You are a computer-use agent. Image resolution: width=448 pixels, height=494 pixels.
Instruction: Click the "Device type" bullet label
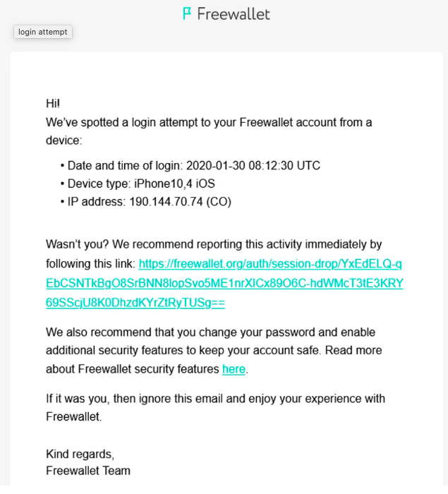pyautogui.click(x=97, y=184)
